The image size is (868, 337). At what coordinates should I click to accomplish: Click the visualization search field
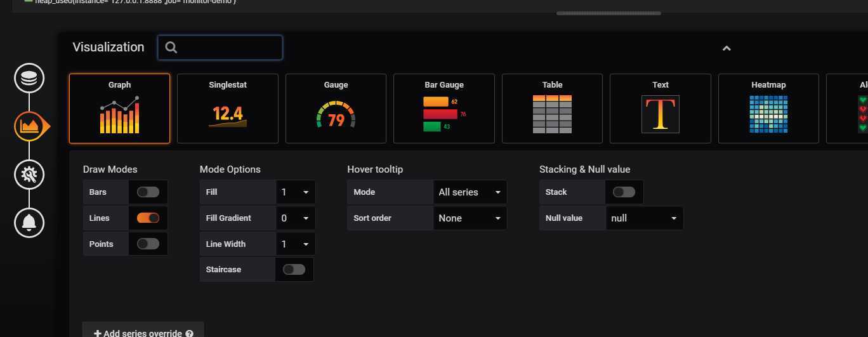pyautogui.click(x=220, y=48)
